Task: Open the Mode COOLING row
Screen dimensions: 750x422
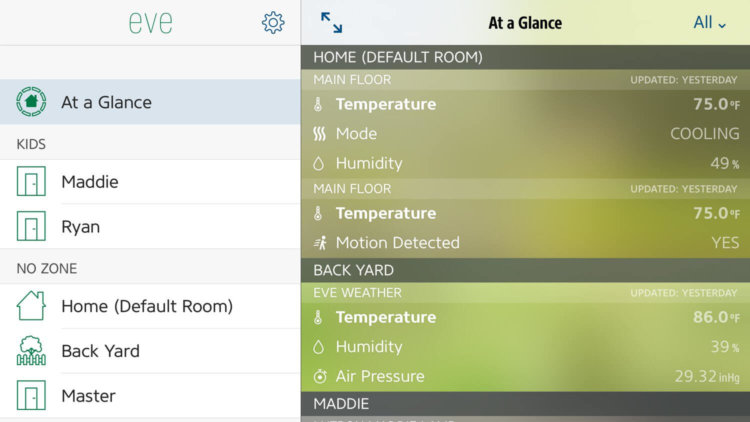Action: (x=526, y=133)
